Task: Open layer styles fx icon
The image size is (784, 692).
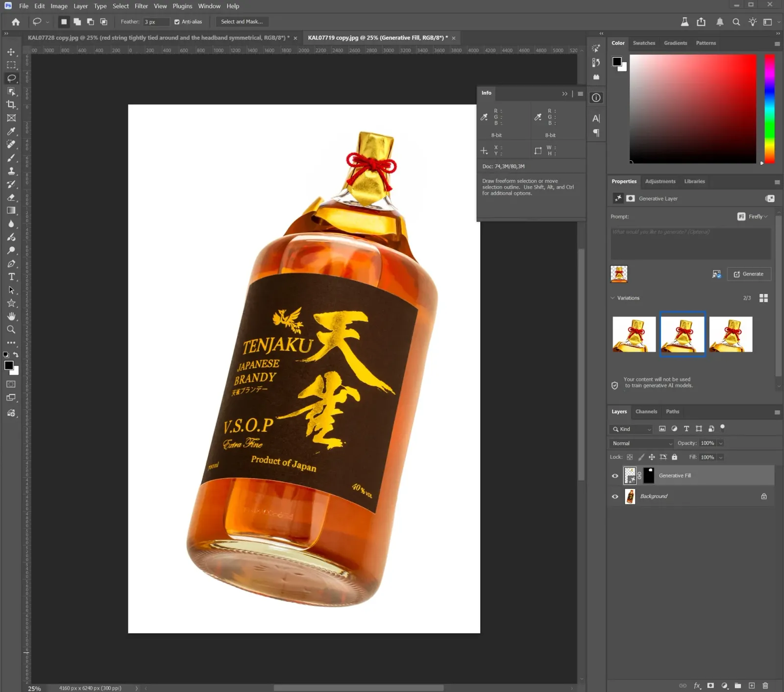Action: [x=697, y=686]
